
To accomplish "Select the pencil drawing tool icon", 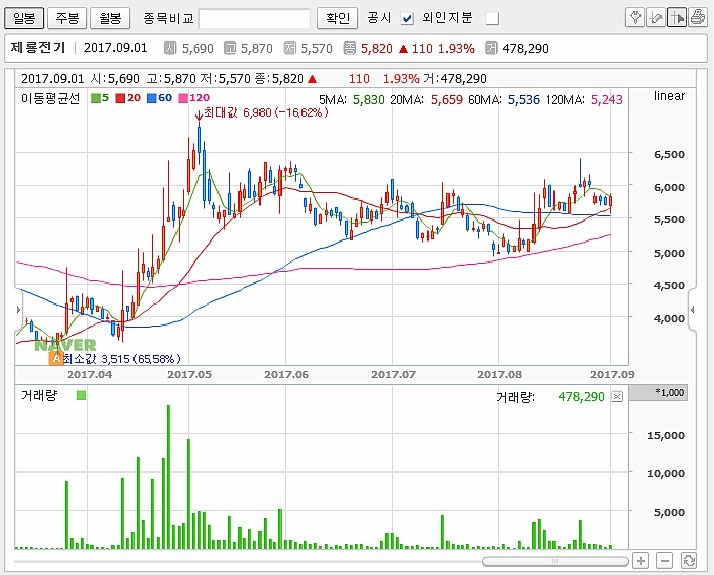I will pyautogui.click(x=656, y=18).
